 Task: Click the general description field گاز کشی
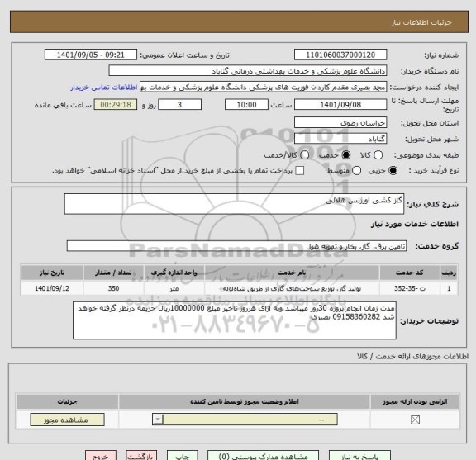point(234,204)
